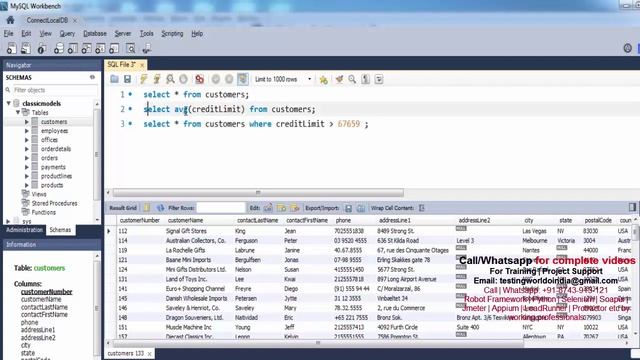Execute the whole script with lightning icon

(x=143, y=79)
